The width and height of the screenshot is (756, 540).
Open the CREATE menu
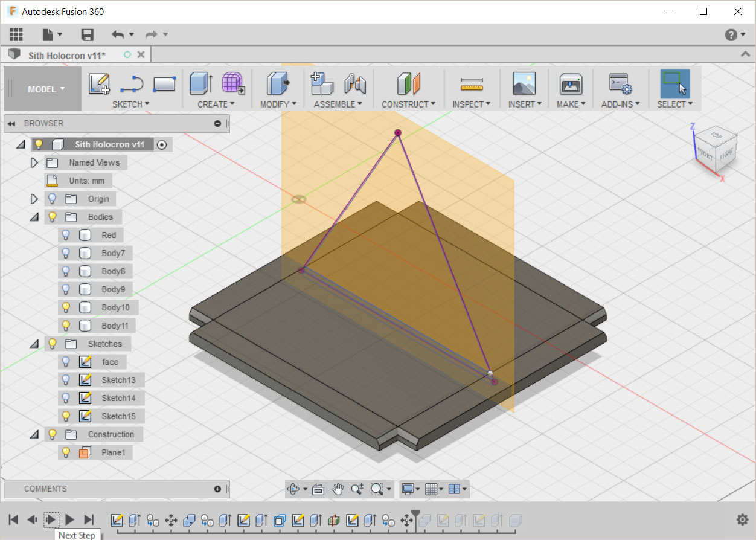pos(216,104)
